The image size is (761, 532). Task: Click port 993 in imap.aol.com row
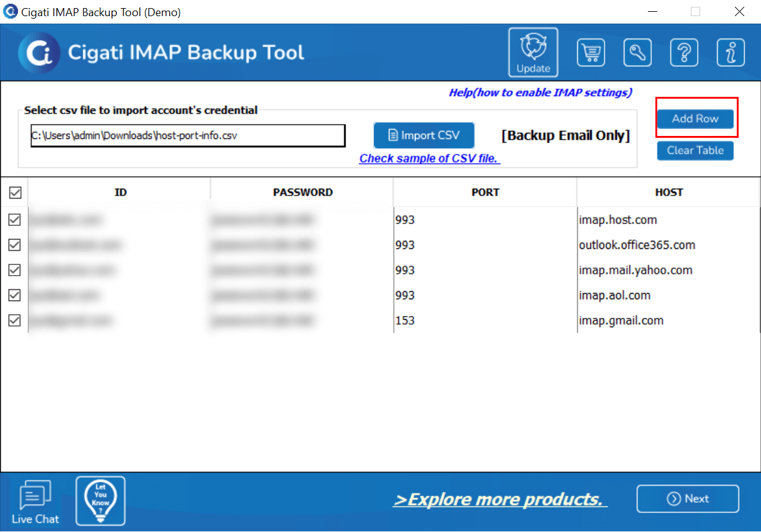(485, 295)
